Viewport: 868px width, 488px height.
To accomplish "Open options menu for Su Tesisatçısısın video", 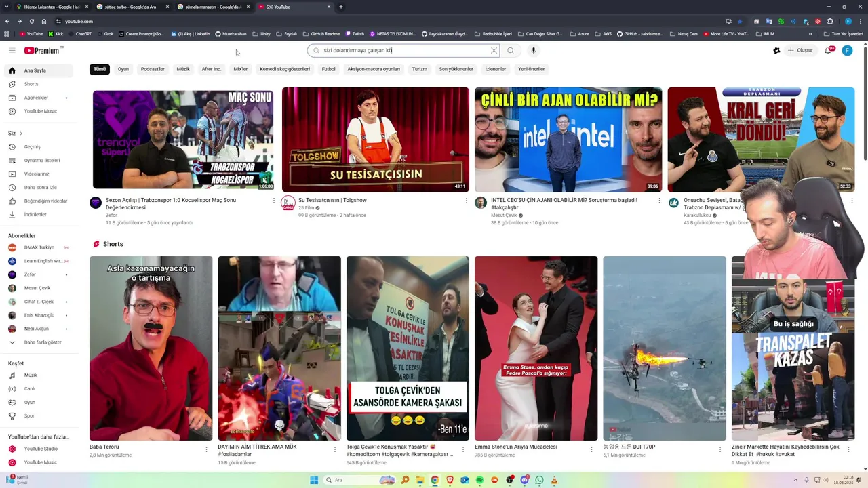I will (x=467, y=201).
